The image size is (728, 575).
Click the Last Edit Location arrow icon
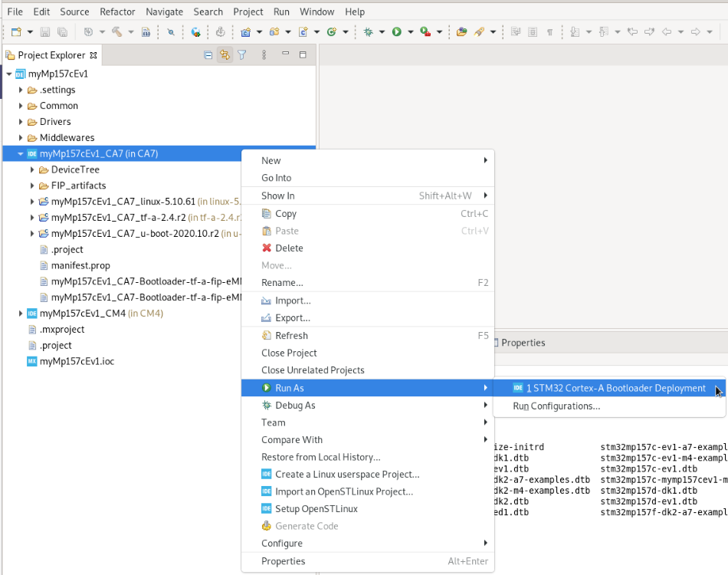click(632, 31)
